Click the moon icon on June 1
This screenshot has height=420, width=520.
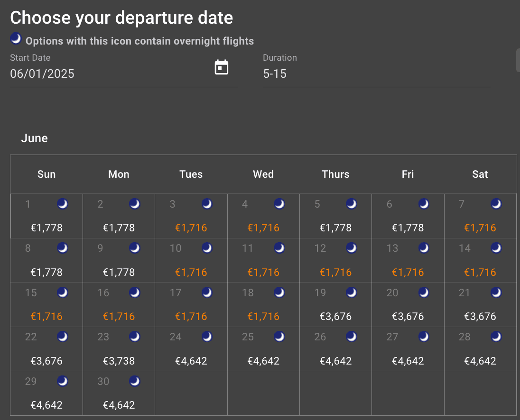[x=63, y=204]
